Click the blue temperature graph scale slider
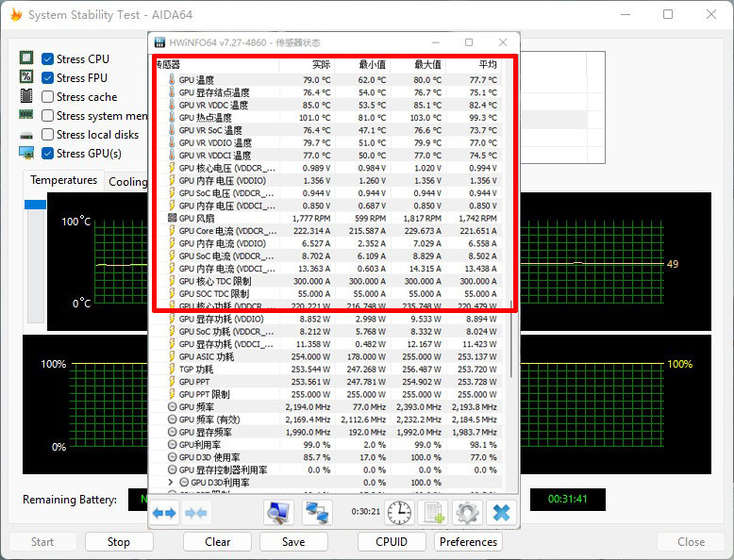 tap(35, 205)
